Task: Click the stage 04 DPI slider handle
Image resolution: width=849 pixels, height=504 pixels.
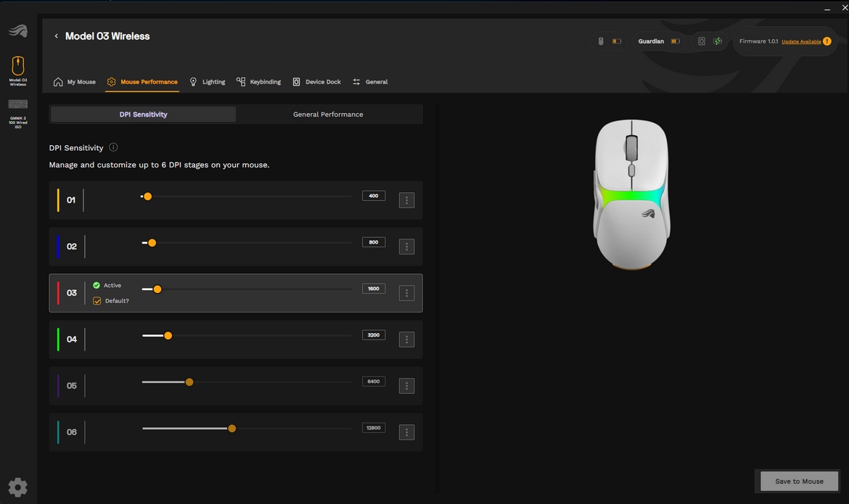Action: click(168, 336)
